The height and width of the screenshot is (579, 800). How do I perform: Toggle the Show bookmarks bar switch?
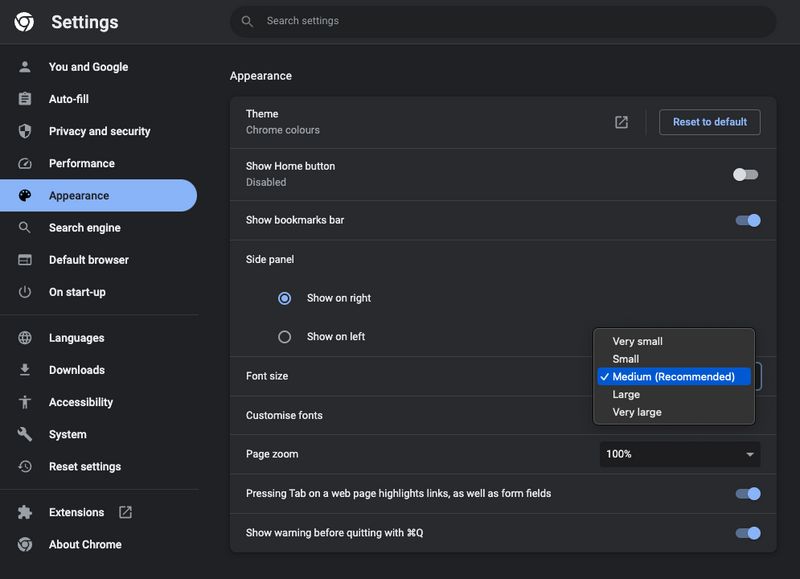tap(748, 220)
